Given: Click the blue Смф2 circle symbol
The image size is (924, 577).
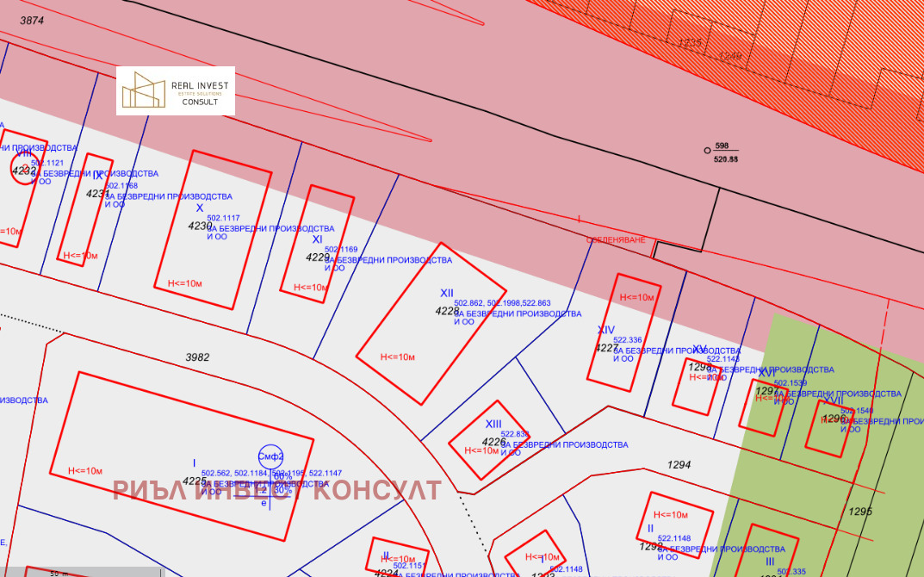Looking at the screenshot, I should [271, 457].
